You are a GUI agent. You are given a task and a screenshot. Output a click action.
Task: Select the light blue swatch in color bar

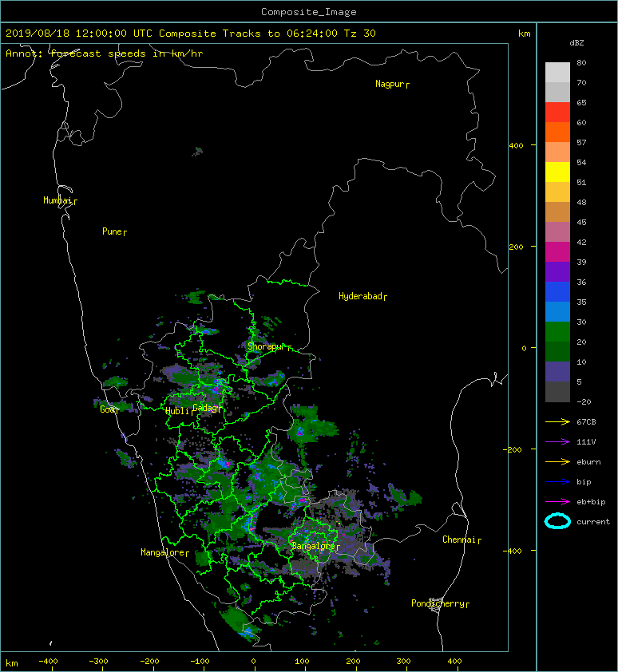point(557,312)
